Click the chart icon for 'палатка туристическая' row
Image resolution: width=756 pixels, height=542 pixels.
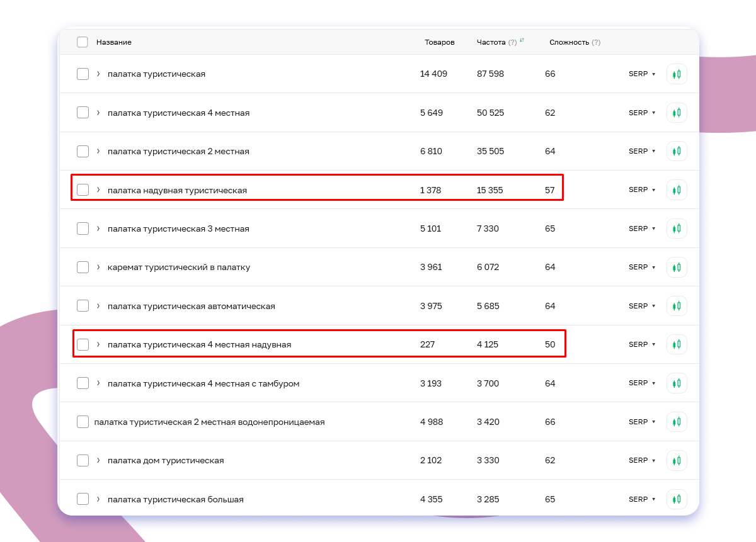pyautogui.click(x=677, y=74)
